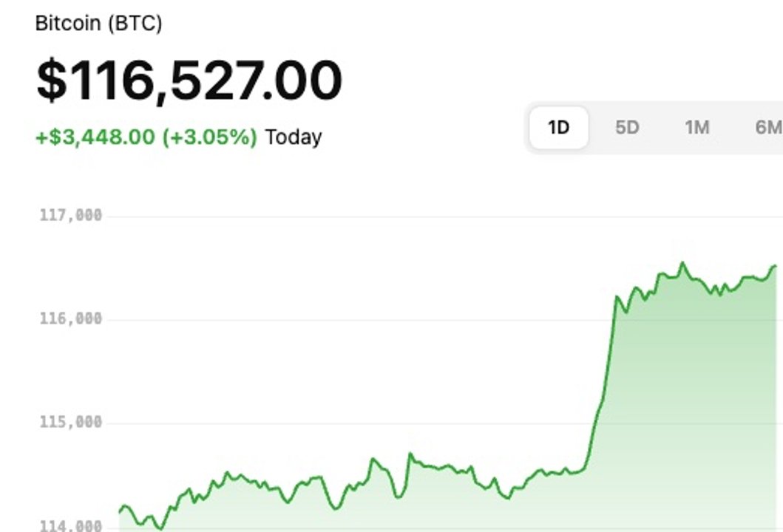Click the latest point at chart's right end

point(776,266)
